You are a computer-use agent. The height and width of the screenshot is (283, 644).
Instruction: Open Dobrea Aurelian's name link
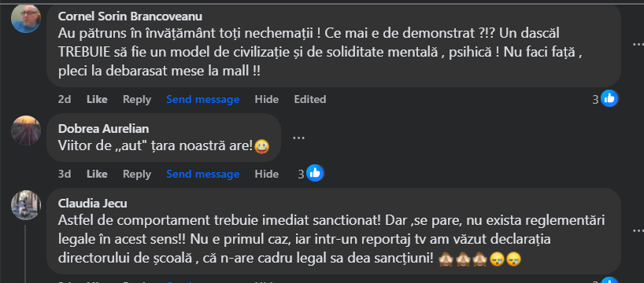point(103,129)
